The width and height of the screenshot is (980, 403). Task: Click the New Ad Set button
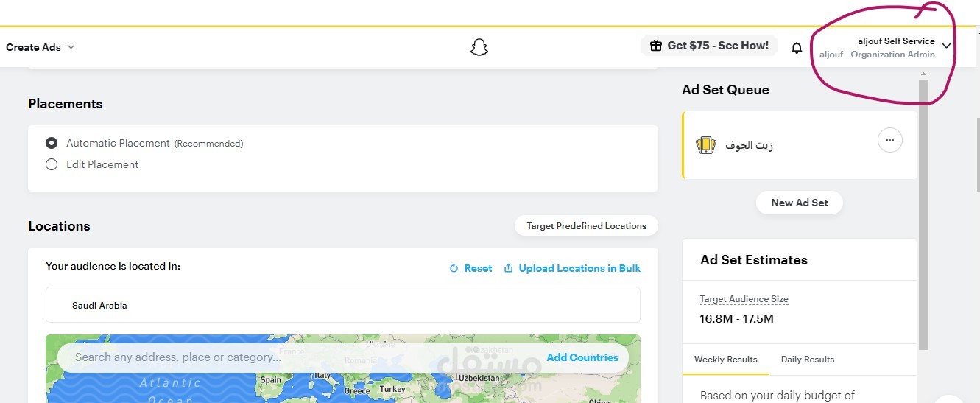coord(800,203)
